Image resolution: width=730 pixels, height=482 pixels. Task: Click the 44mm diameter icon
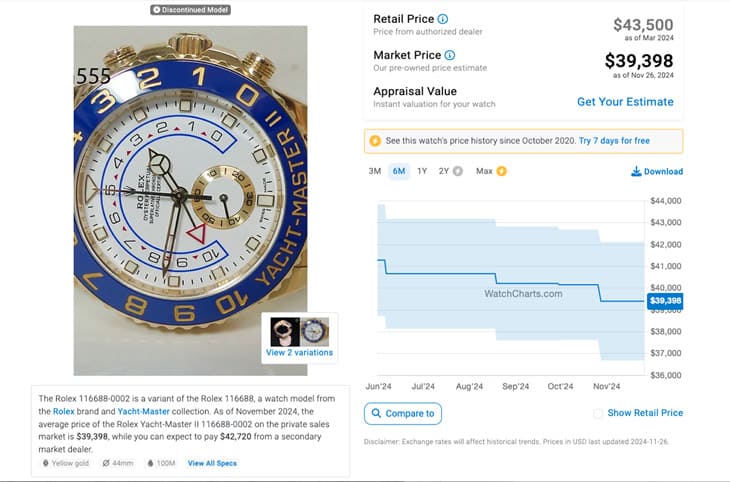pyautogui.click(x=105, y=463)
